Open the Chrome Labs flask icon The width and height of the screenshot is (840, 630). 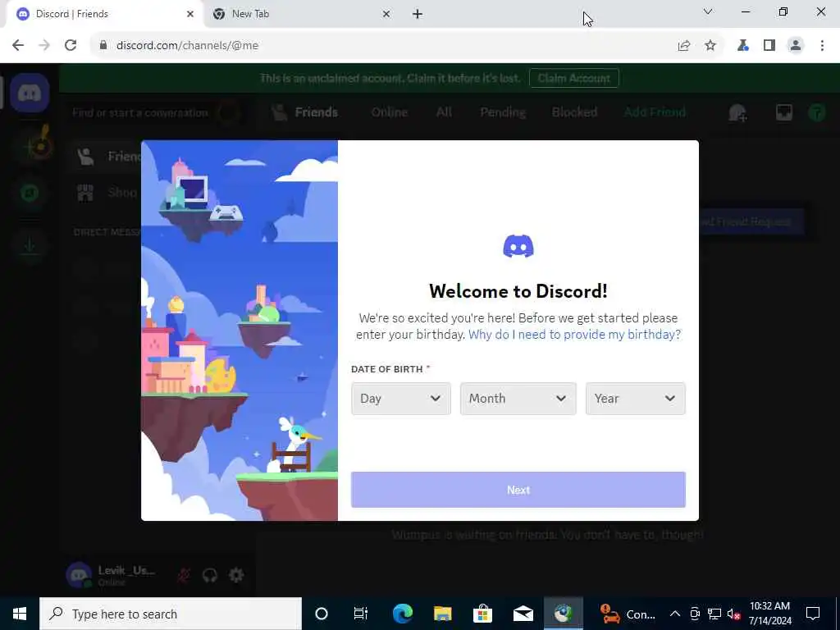click(742, 46)
